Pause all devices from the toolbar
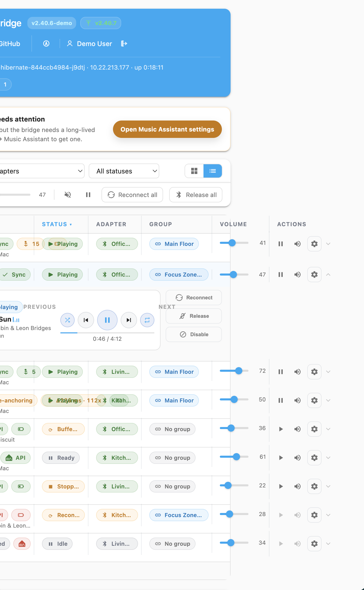The width and height of the screenshot is (364, 590). [x=88, y=195]
